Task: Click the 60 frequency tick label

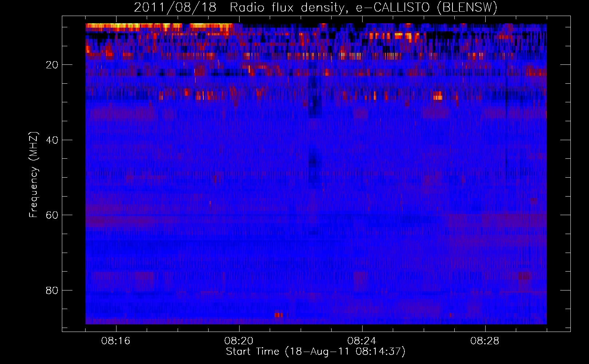Action: pyautogui.click(x=52, y=215)
